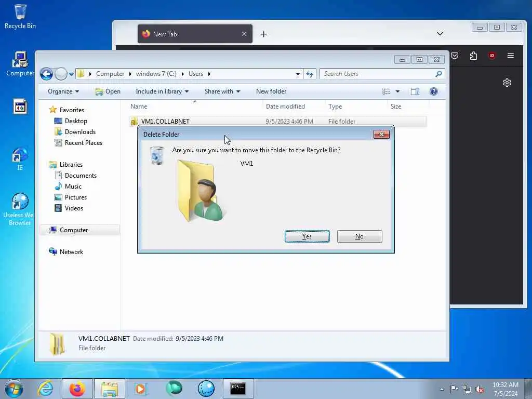Show hidden tray icons
The height and width of the screenshot is (399, 532).
click(x=442, y=389)
